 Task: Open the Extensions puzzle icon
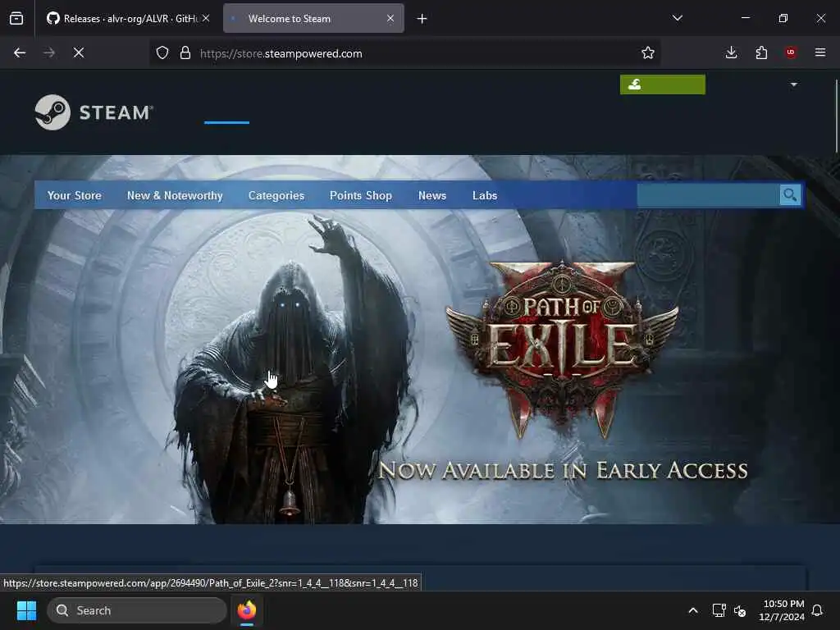(x=761, y=52)
